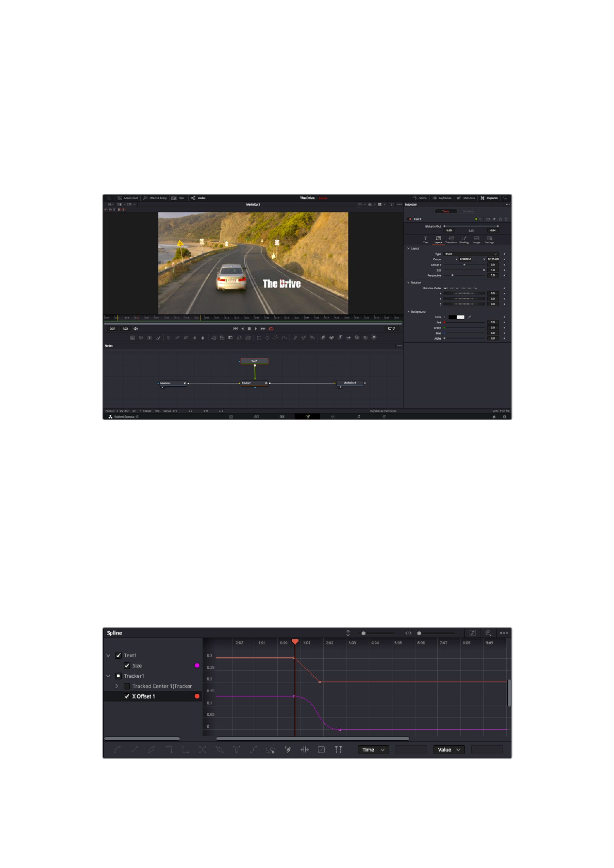Click the Modifiers button in Inspector
The width and height of the screenshot is (614, 868).
point(468,211)
